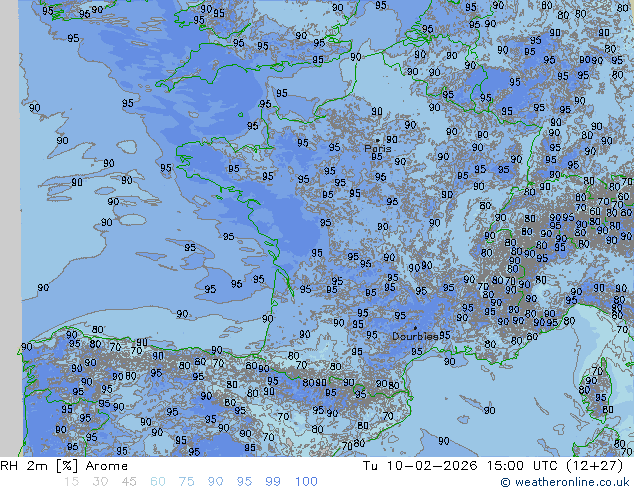This screenshot has width=634, height=490.
Task: Click the legend value 30
Action: [x=100, y=482]
